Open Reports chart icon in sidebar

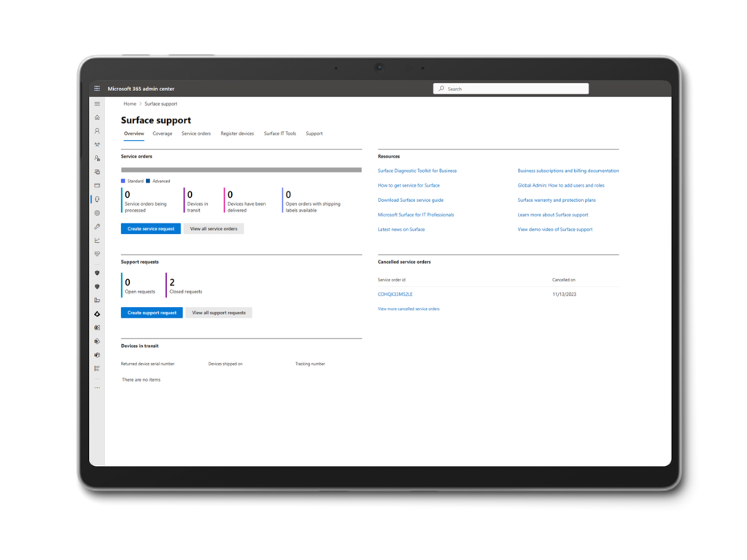click(x=97, y=241)
